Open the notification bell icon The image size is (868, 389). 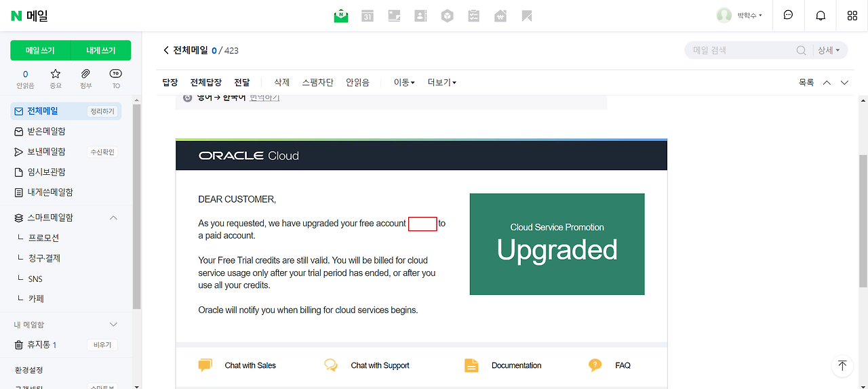click(821, 16)
